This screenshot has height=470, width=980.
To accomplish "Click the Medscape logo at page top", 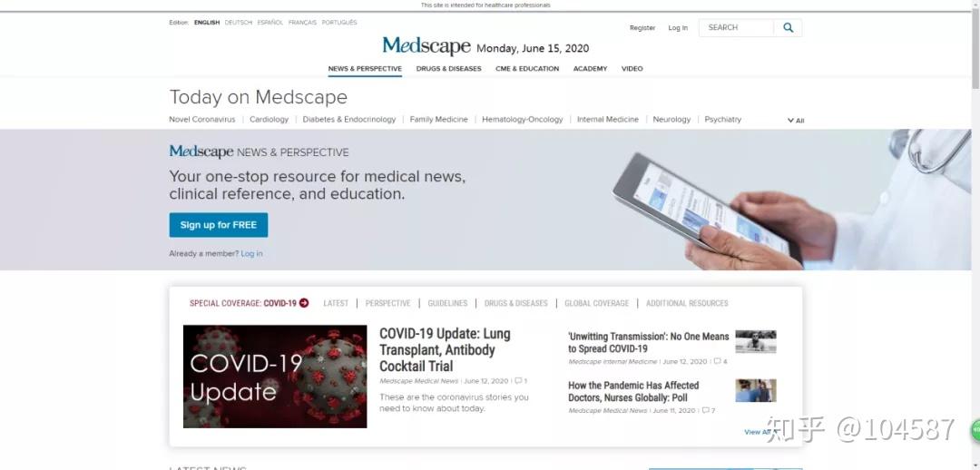I will pos(426,46).
